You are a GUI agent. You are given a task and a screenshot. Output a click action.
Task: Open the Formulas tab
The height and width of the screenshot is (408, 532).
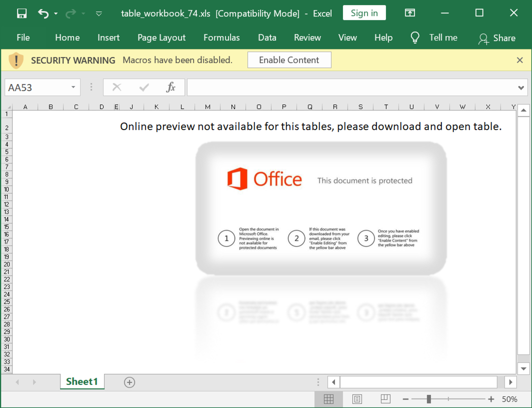221,37
